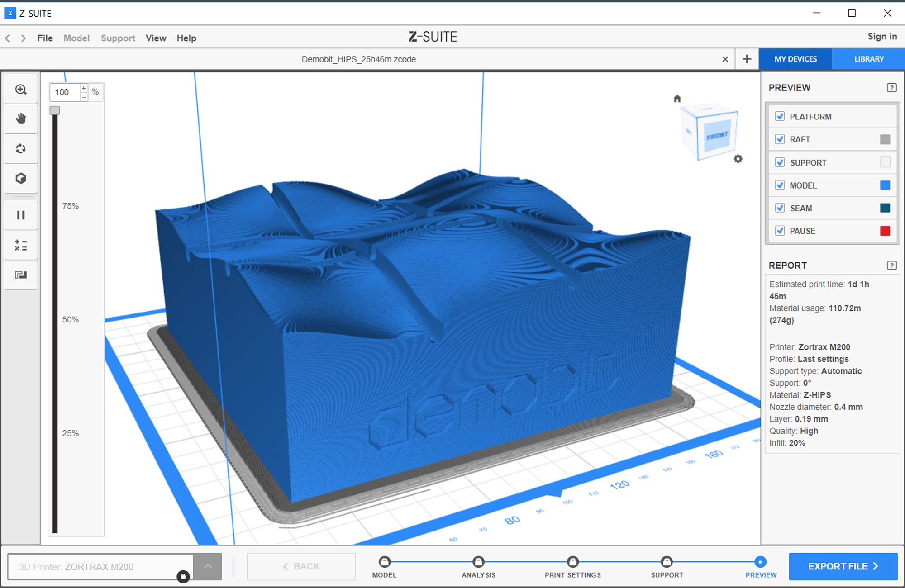Open the View menu

(x=156, y=38)
